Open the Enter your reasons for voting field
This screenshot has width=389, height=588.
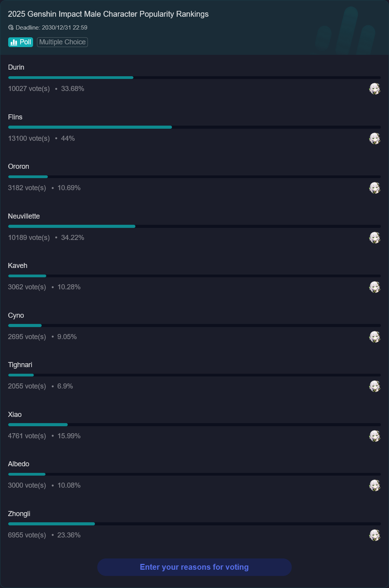194,567
